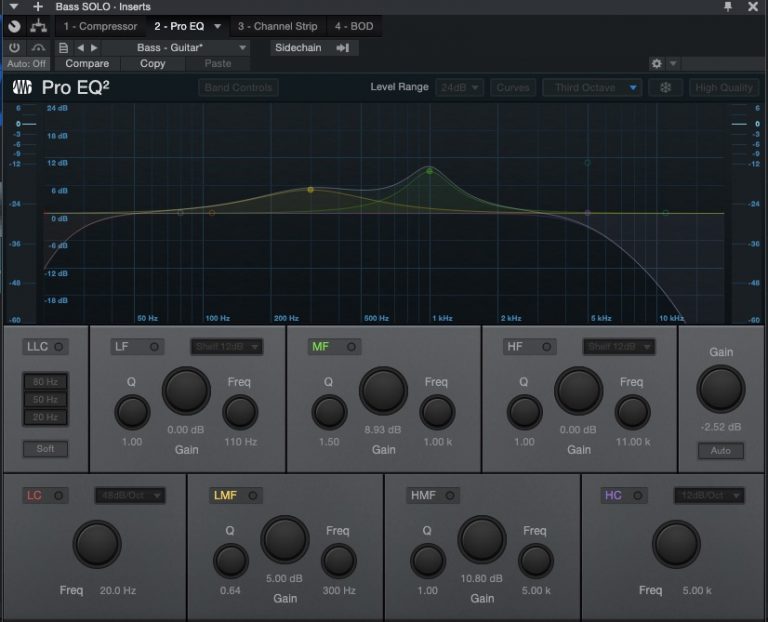The width and height of the screenshot is (768, 622).
Task: Open the Bass - Guitar preset dropdown
Action: click(177, 48)
